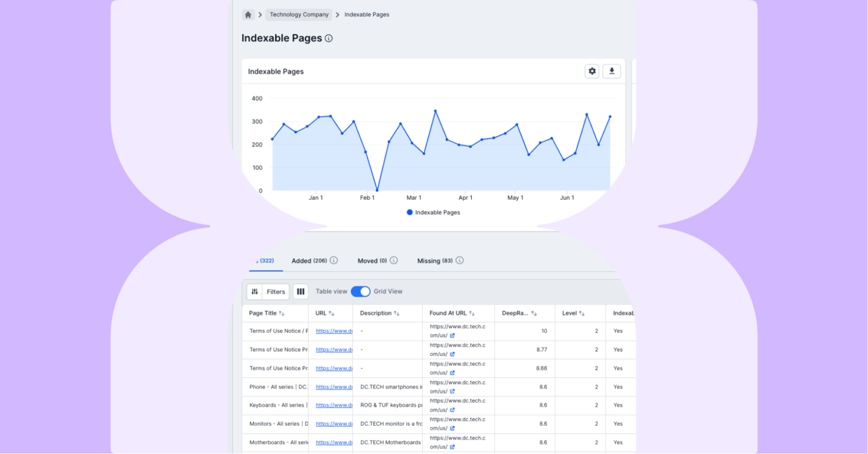
Task: Click the info icon beside Indexable Pages title
Action: pyautogui.click(x=329, y=38)
